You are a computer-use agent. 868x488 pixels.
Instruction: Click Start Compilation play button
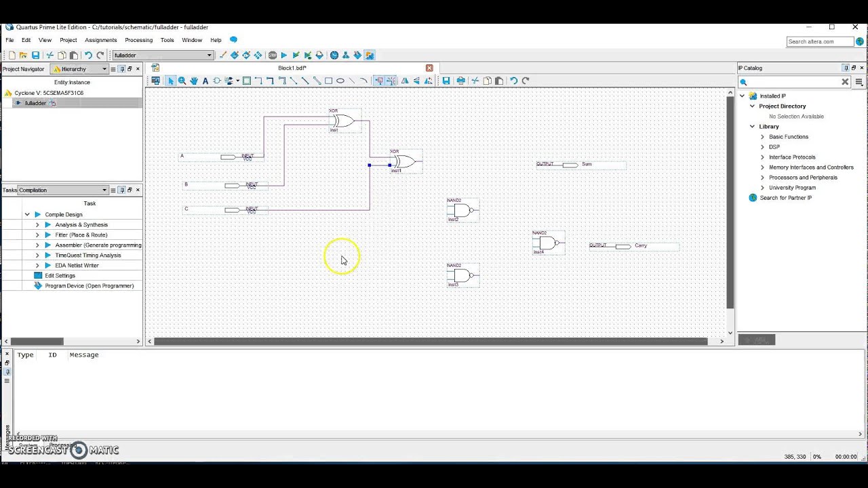click(x=284, y=55)
